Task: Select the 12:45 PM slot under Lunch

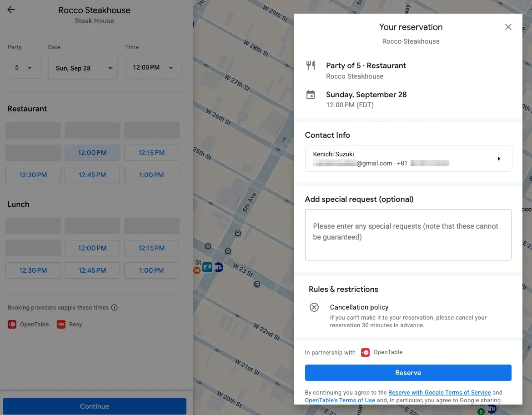Action: coord(92,270)
